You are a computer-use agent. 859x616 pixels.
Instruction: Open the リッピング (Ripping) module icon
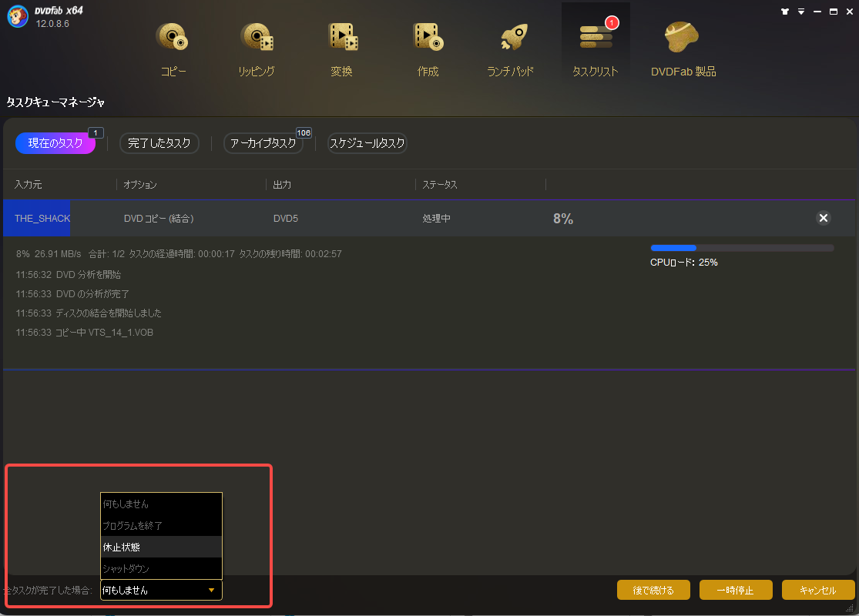pyautogui.click(x=257, y=37)
